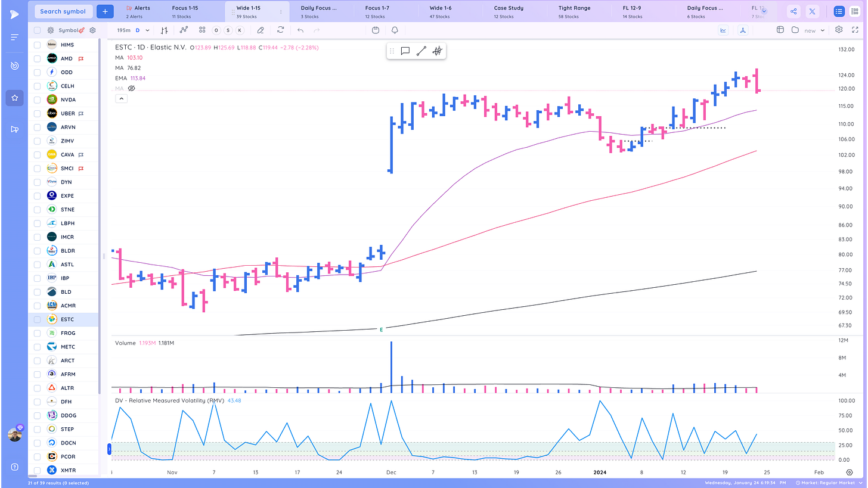This screenshot has width=868, height=488.
Task: Open the sidebar menu lines icon
Action: tap(14, 37)
